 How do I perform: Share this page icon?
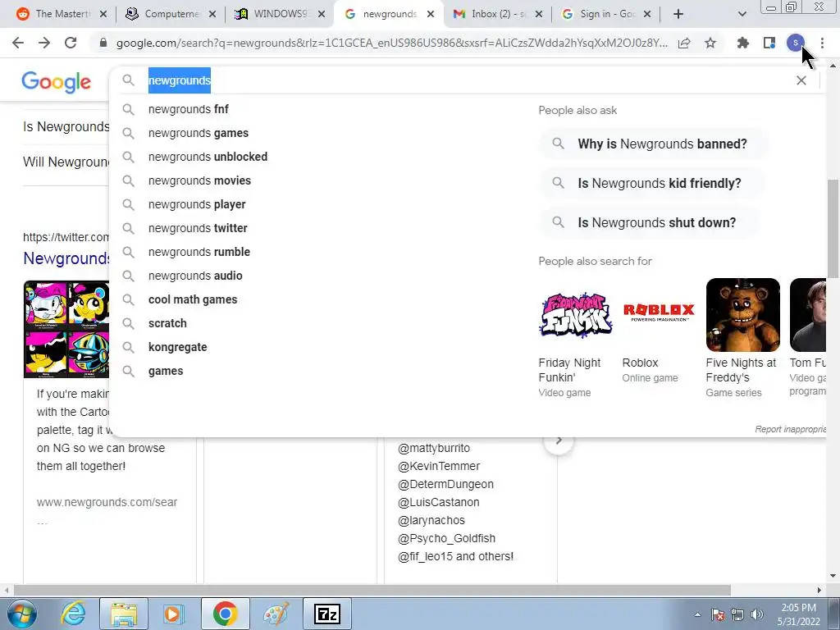(684, 43)
